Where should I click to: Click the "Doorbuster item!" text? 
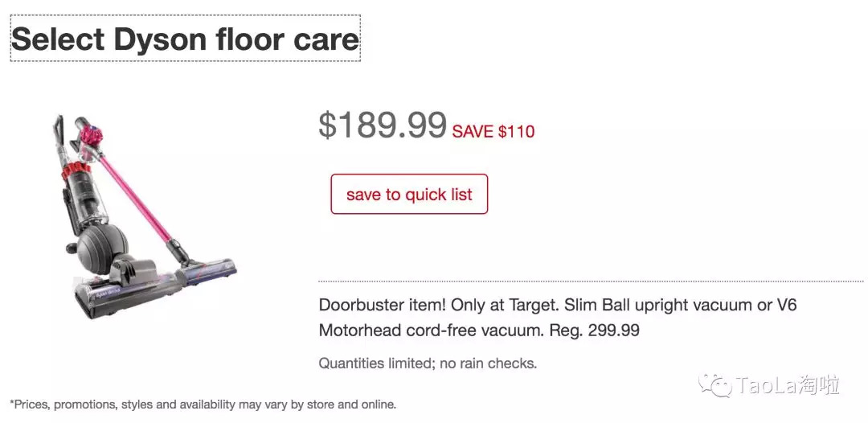[x=383, y=306]
